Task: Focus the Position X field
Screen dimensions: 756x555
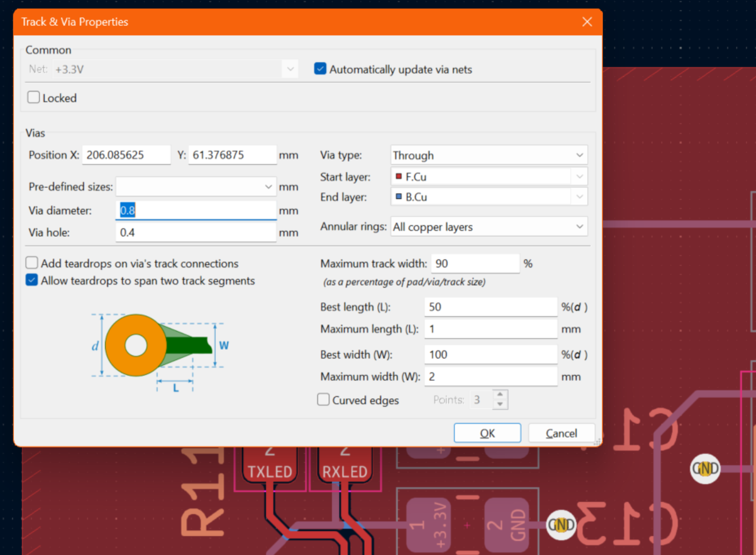Action: click(x=126, y=155)
